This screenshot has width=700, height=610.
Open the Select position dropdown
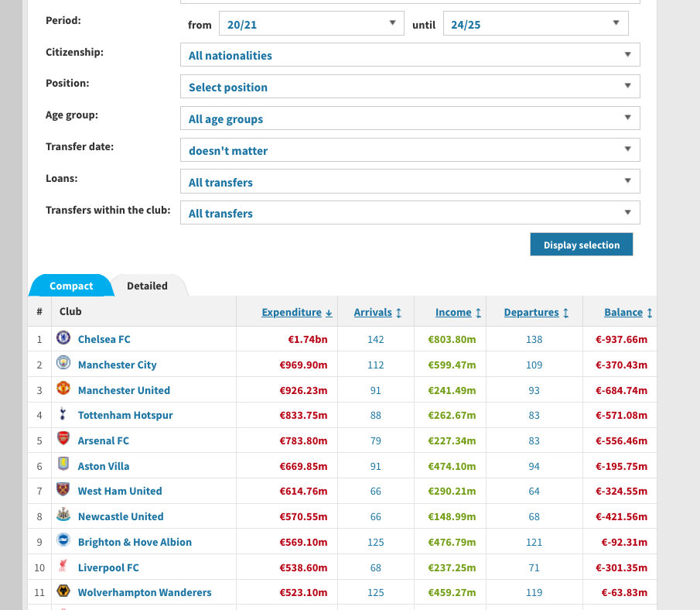point(410,86)
